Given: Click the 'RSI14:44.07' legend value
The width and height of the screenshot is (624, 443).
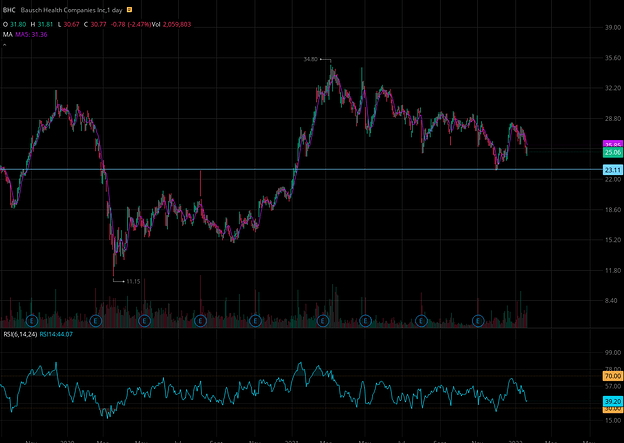Looking at the screenshot, I should coord(56,334).
